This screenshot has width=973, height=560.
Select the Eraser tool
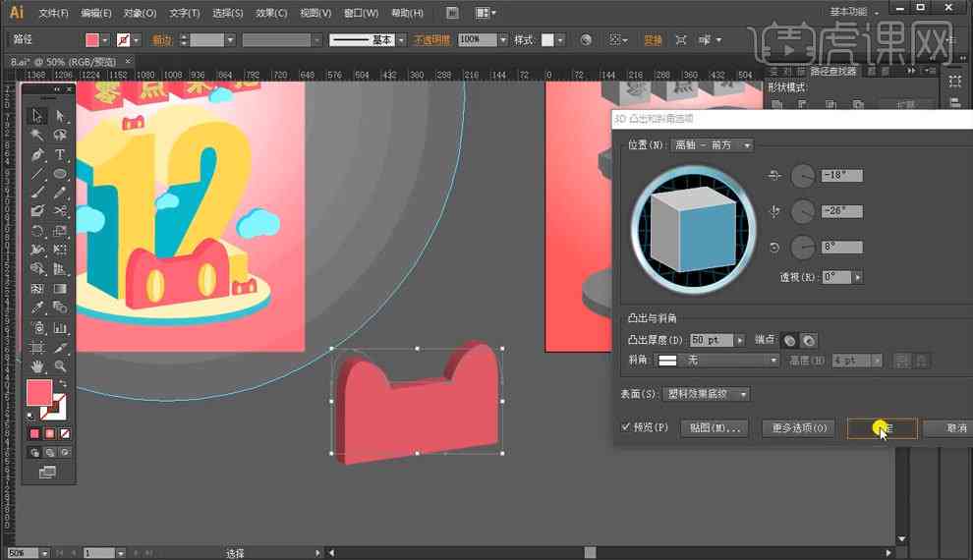click(36, 211)
